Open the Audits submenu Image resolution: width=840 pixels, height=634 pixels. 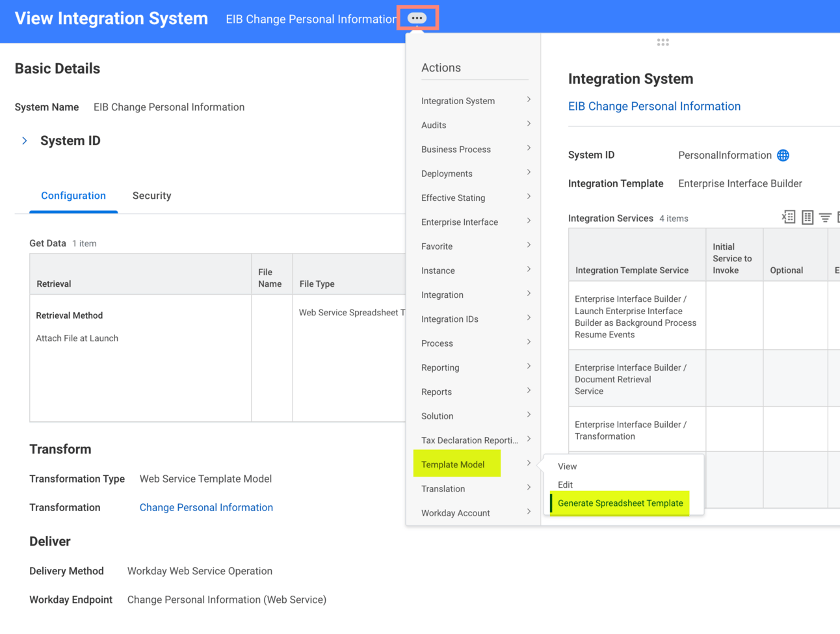[x=475, y=125]
